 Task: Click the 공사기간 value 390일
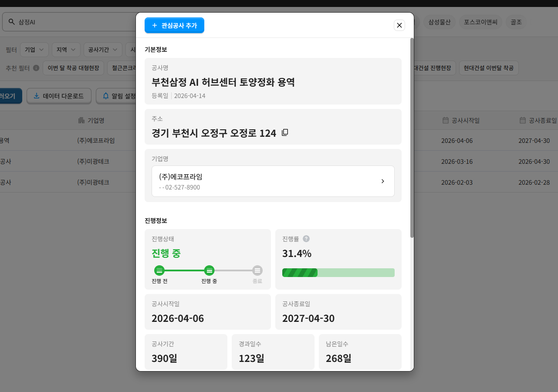point(164,358)
